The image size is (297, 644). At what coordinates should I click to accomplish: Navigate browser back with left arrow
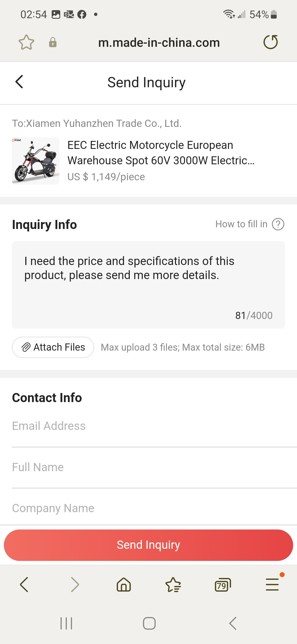[24, 585]
